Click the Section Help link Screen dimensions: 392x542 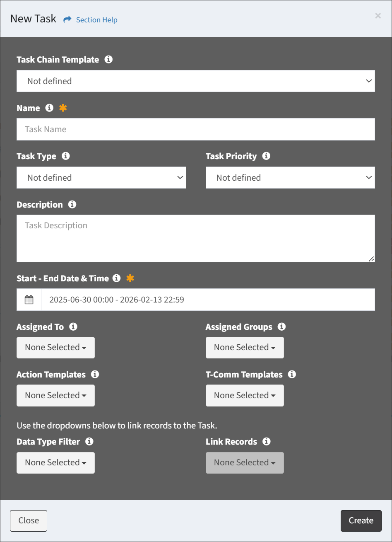pyautogui.click(x=96, y=20)
